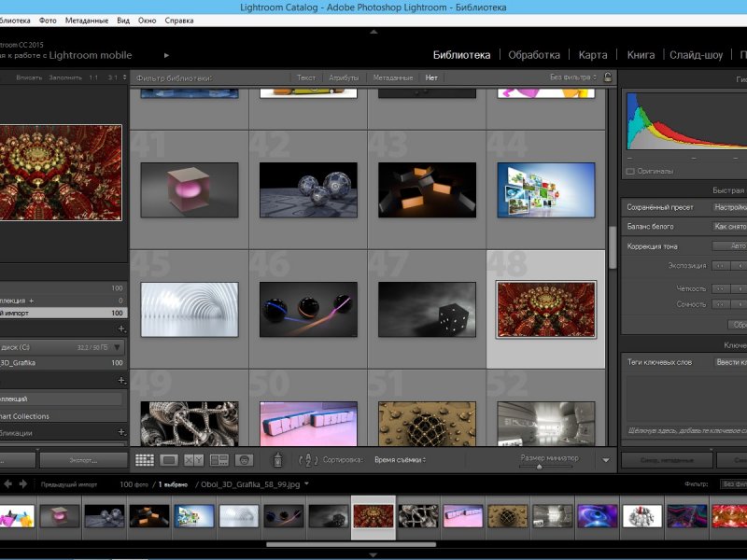Open the Баланс белого dropdown
This screenshot has width=747, height=560.
point(730,227)
